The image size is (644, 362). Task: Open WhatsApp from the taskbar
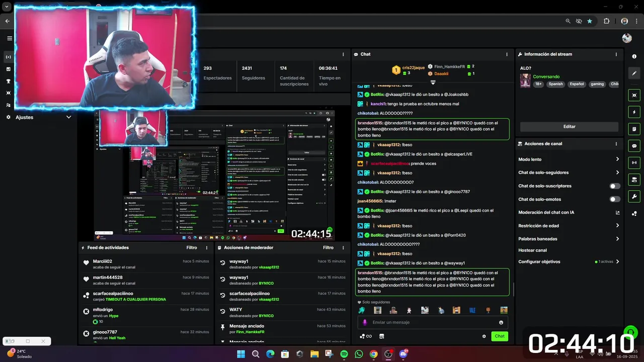click(359, 354)
